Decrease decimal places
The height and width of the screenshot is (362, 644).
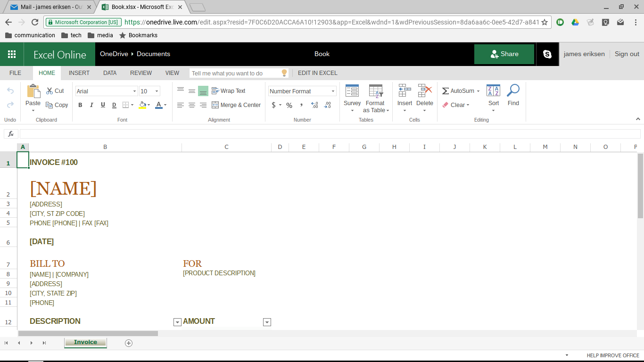pyautogui.click(x=328, y=105)
